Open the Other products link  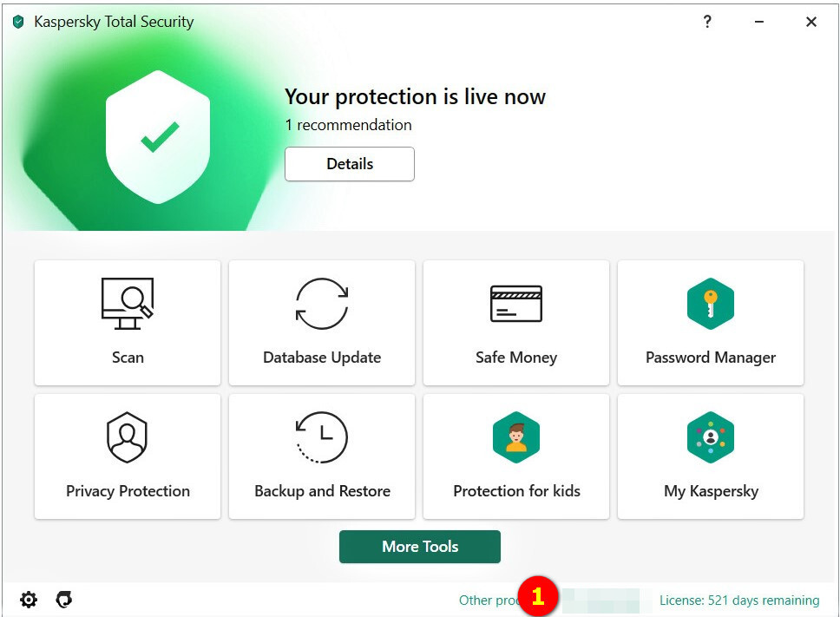click(489, 601)
